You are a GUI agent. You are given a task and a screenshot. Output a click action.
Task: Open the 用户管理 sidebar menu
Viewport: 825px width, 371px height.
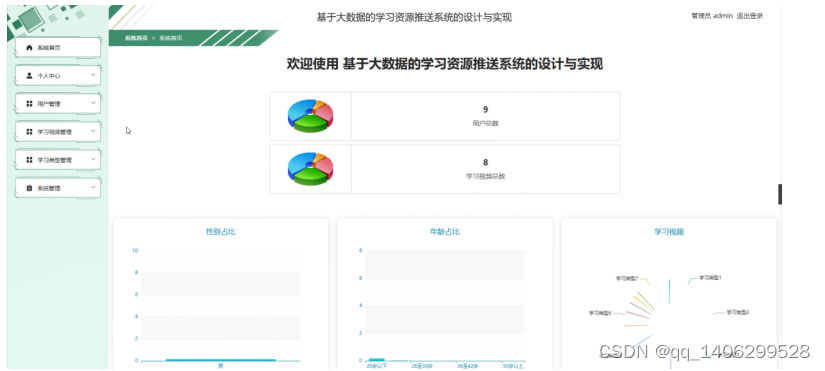coord(58,104)
